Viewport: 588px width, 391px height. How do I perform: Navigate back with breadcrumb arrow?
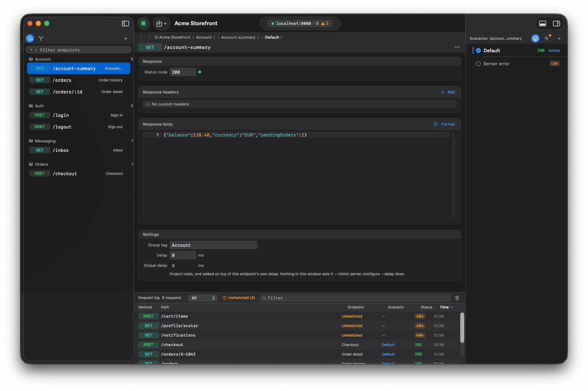(142, 37)
